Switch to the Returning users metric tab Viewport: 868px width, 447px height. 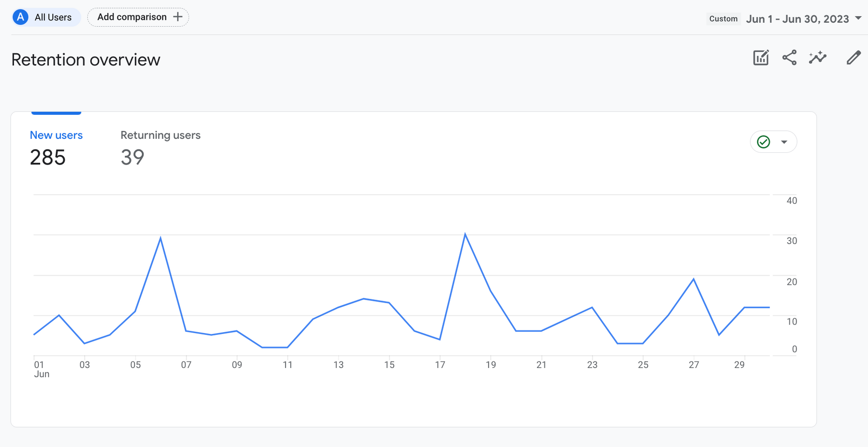[x=160, y=135]
